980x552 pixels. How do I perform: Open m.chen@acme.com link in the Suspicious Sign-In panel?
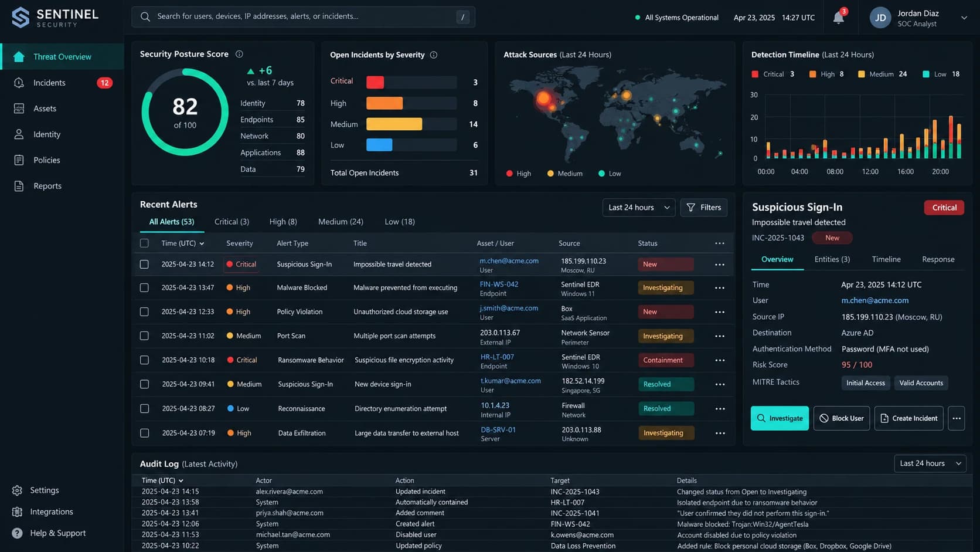(875, 300)
